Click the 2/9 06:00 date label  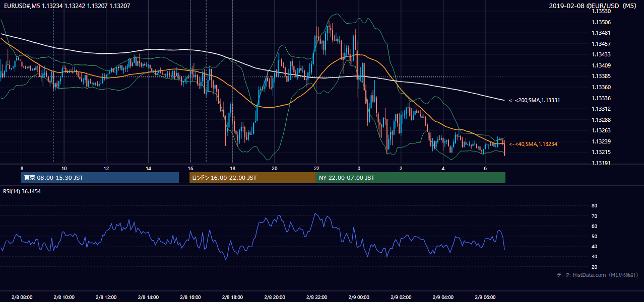[485, 297]
